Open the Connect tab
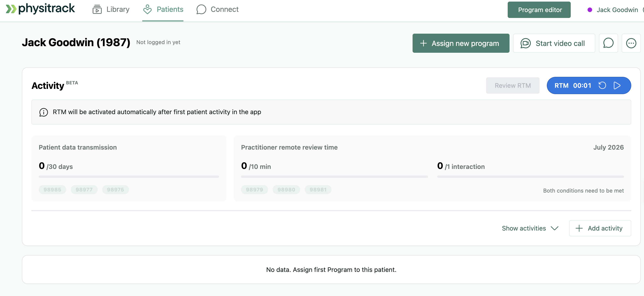The image size is (644, 296). (x=217, y=10)
